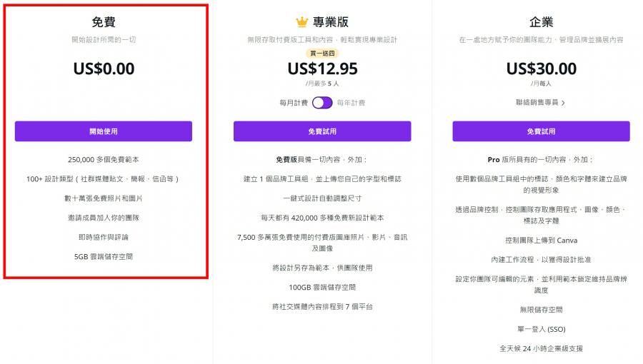Viewport: 643px width, 364px height.
Task: Select the 免費 plan heading
Action: coord(104,21)
